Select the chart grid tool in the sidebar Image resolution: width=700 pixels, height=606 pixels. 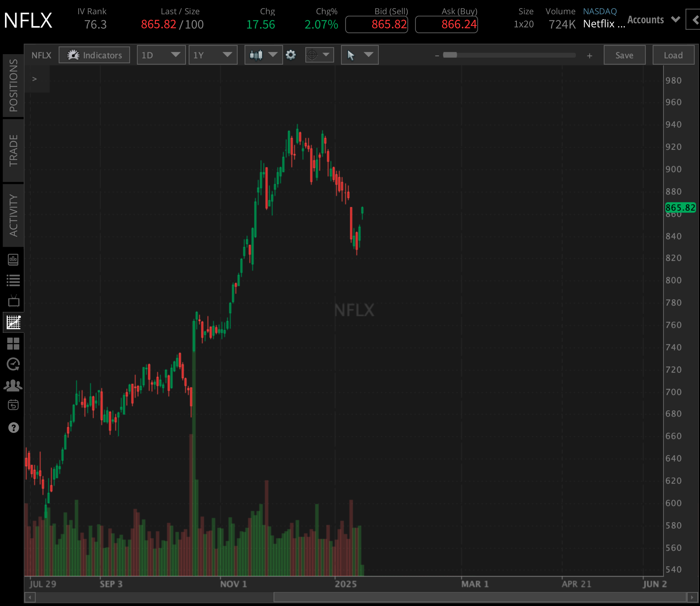click(x=13, y=322)
